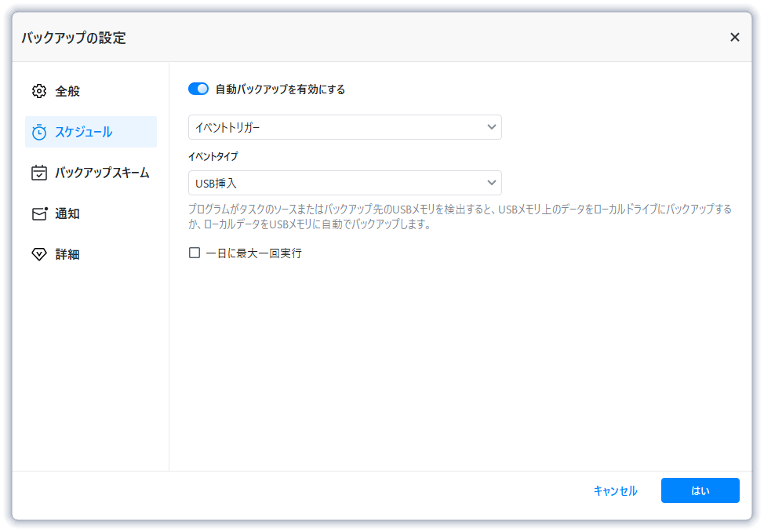Screen dimensions: 764x532
Task: Disable the 自動バックアップを有効にする toggle
Action: pos(198,89)
